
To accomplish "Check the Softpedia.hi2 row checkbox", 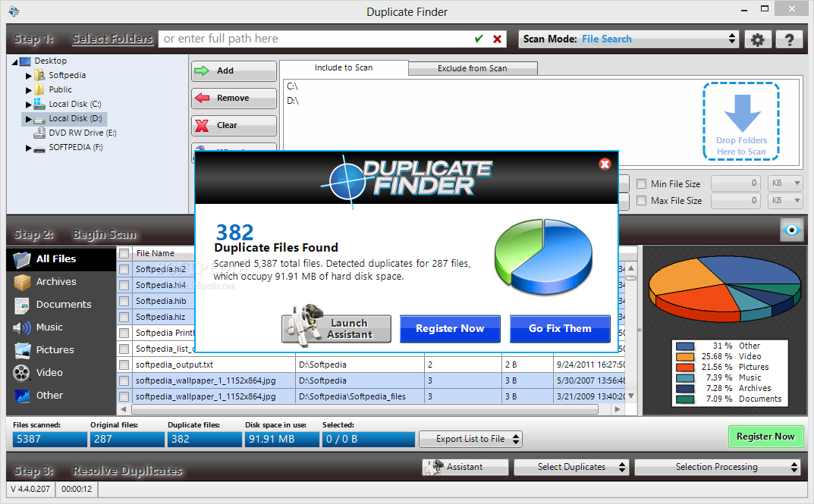I will coord(124,270).
